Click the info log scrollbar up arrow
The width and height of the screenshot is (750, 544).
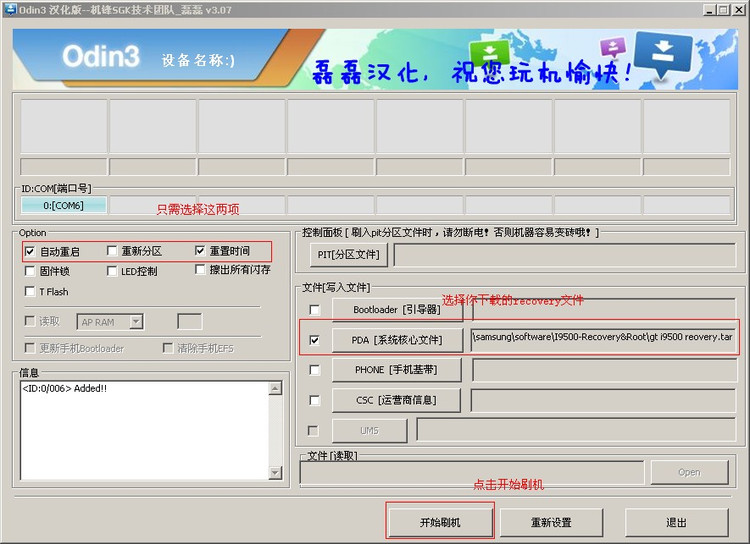(x=275, y=389)
